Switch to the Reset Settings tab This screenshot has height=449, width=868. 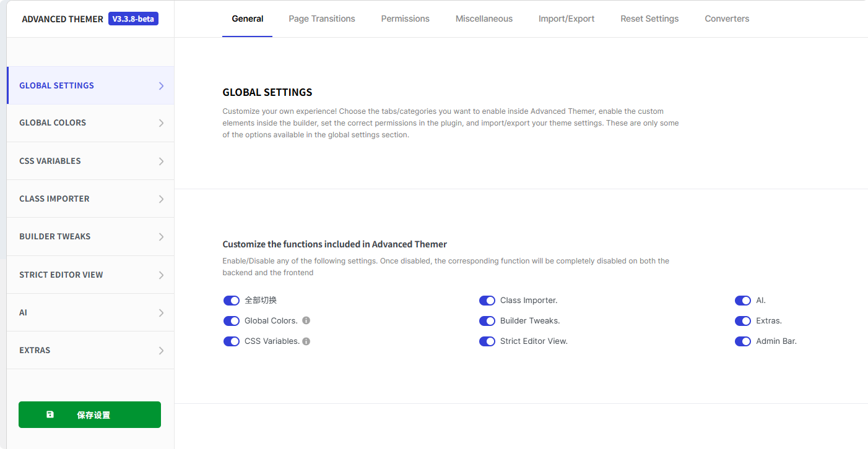pyautogui.click(x=649, y=19)
